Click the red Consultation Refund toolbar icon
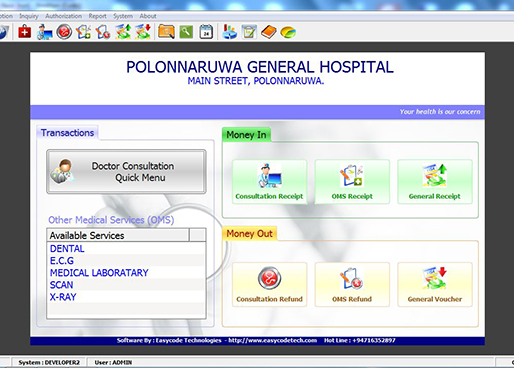Image resolution: width=514 pixels, height=368 pixels. (64, 32)
